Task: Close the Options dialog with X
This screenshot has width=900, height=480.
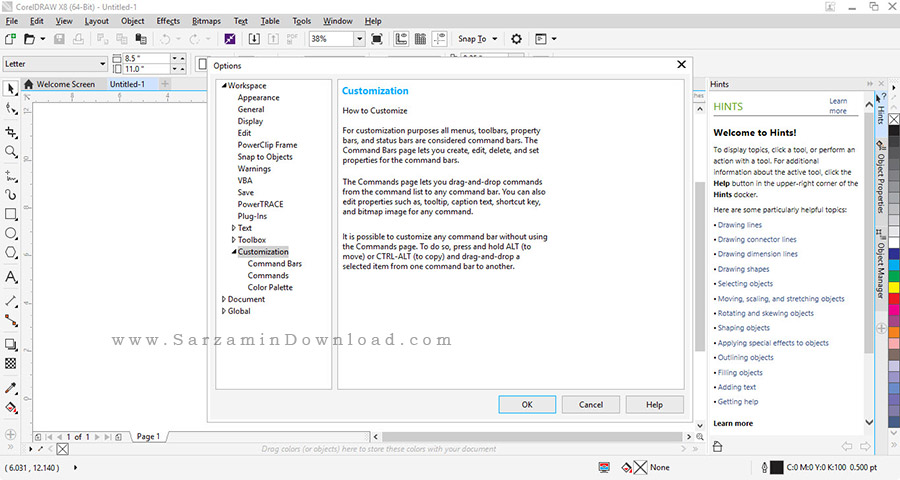Action: [681, 64]
